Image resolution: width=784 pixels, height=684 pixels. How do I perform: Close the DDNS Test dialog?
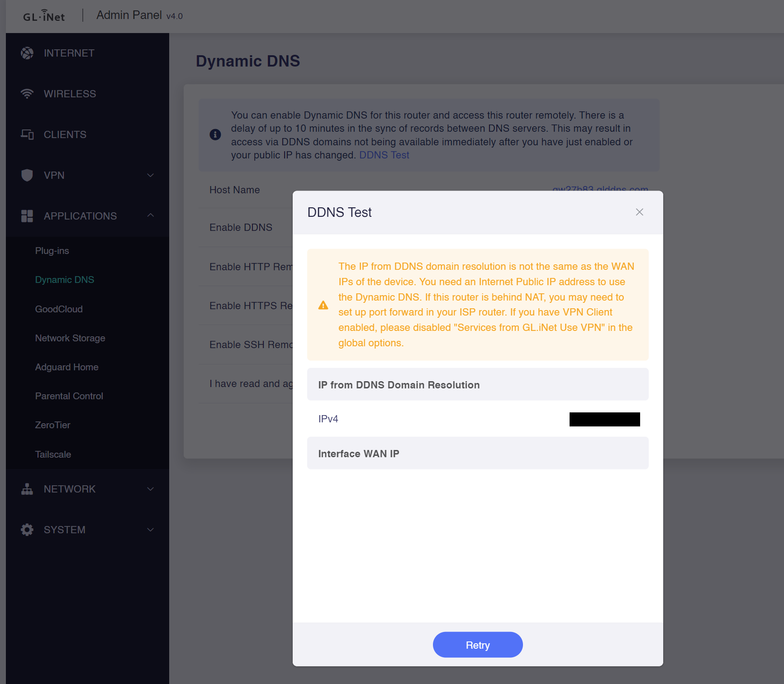tap(639, 212)
